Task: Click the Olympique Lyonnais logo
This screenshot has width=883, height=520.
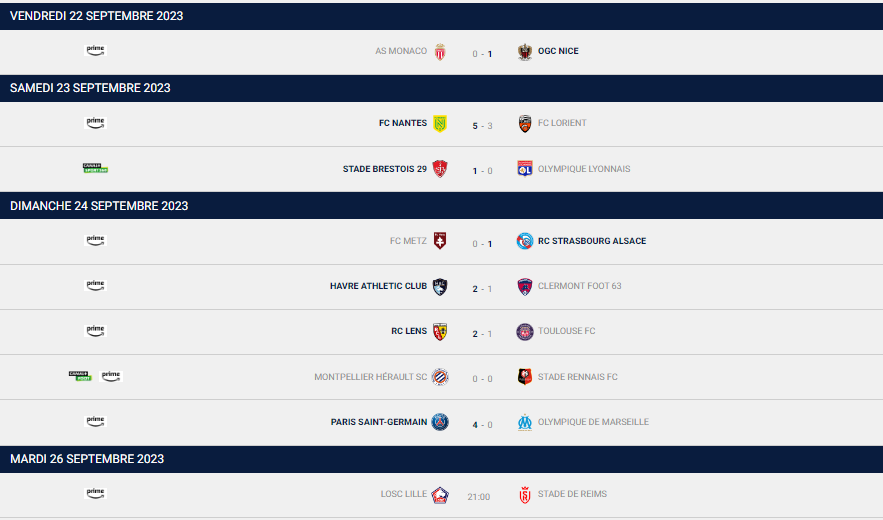Action: (x=525, y=168)
